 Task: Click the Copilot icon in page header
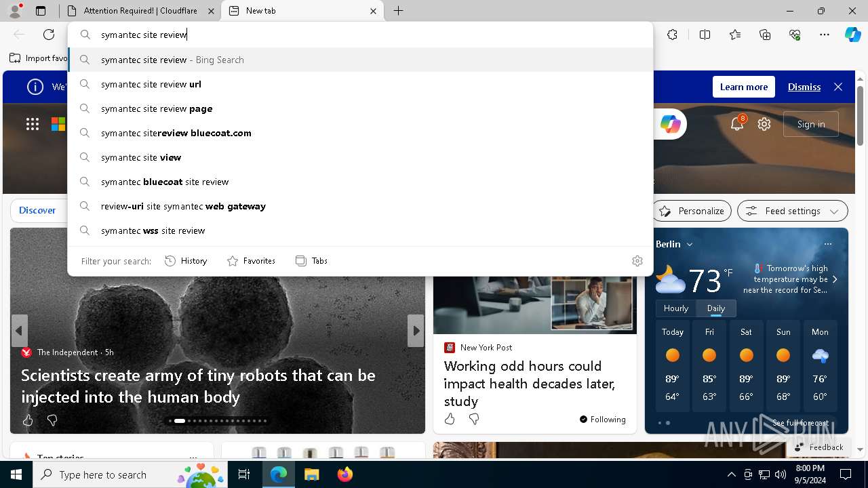tap(671, 124)
